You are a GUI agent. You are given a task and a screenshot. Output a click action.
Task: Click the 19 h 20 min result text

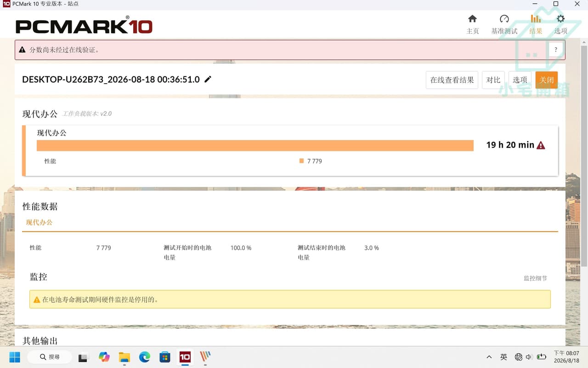coord(510,145)
